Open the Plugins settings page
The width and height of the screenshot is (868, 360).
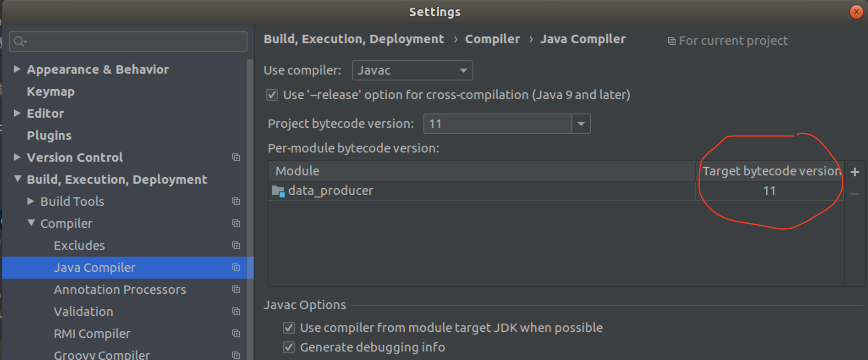(49, 136)
